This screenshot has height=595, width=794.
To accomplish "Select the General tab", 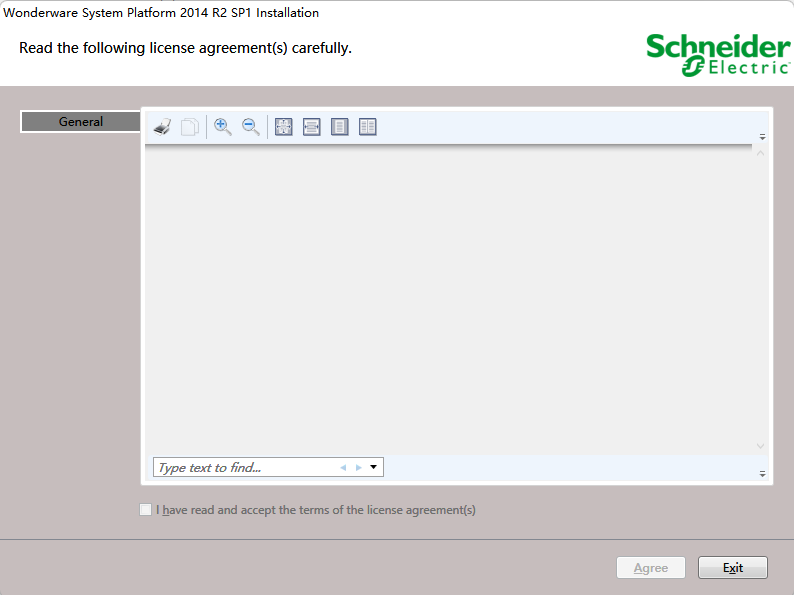I will [81, 122].
